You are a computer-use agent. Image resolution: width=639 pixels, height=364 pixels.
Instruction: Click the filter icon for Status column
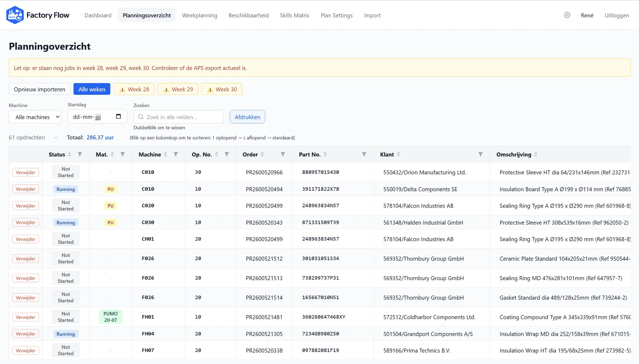80,154
